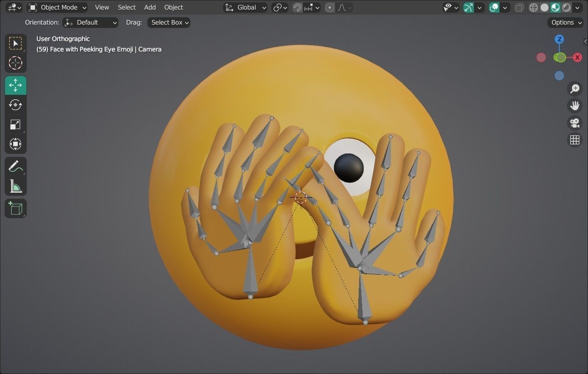Toggle viewport overlays display

(x=494, y=7)
